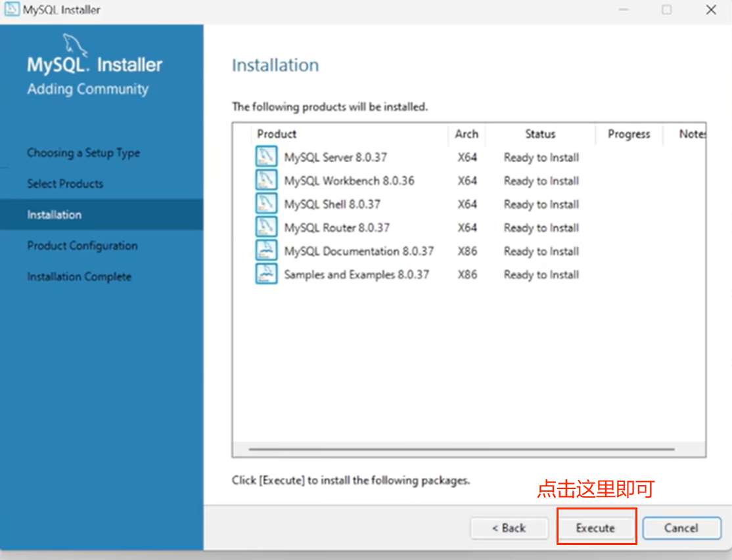The image size is (732, 560).
Task: Select the Samples and Examples 8.0.37 text
Action: (x=357, y=274)
